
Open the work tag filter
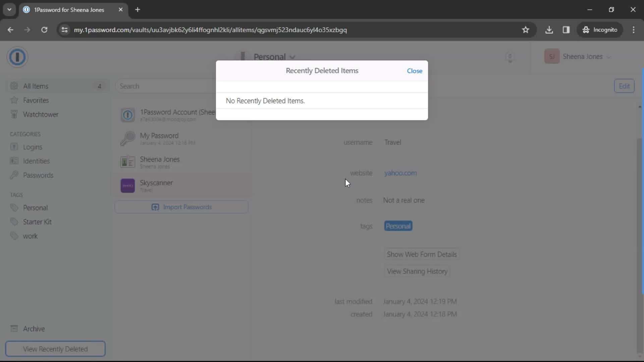pos(30,236)
